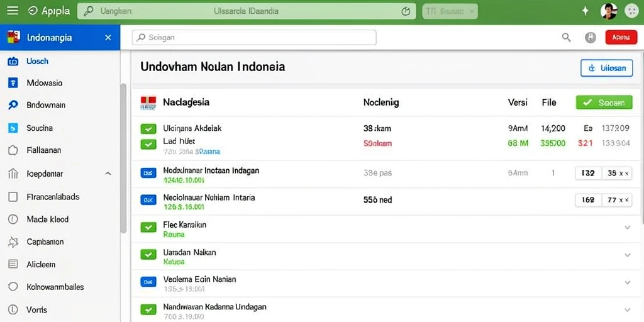Click the Vortis sidebar icon
This screenshot has width=644, height=322.
[13, 309]
